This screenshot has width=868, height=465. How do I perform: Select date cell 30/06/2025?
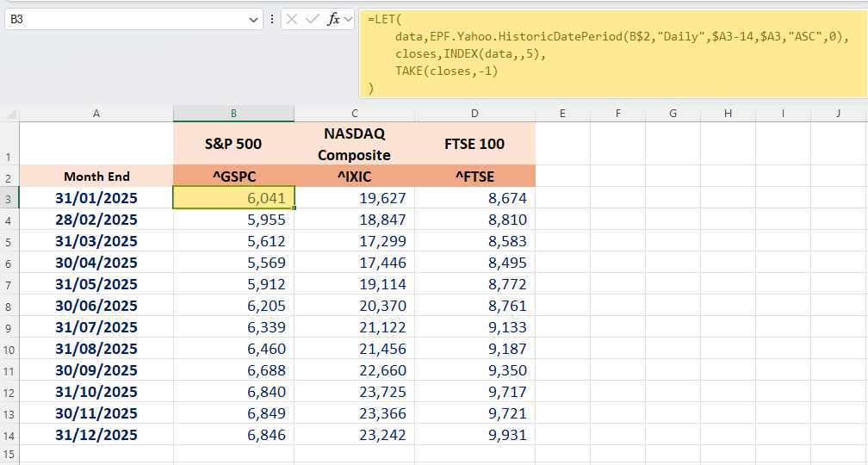(x=96, y=306)
